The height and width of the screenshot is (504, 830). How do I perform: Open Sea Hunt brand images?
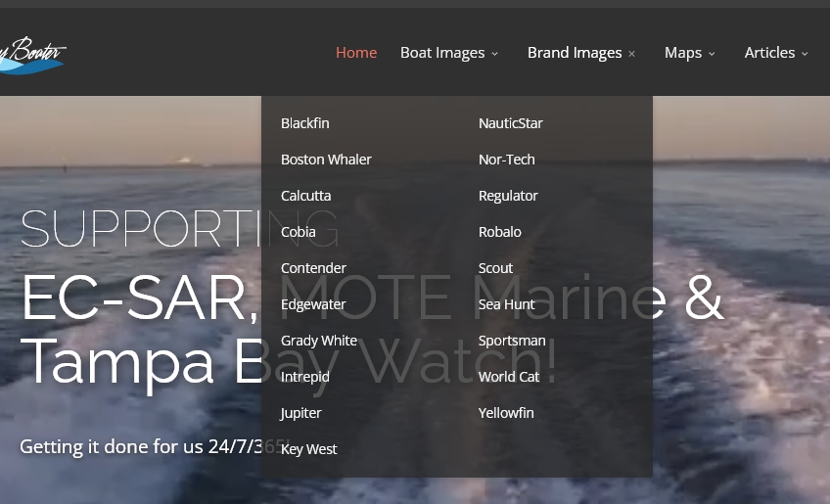click(x=506, y=304)
